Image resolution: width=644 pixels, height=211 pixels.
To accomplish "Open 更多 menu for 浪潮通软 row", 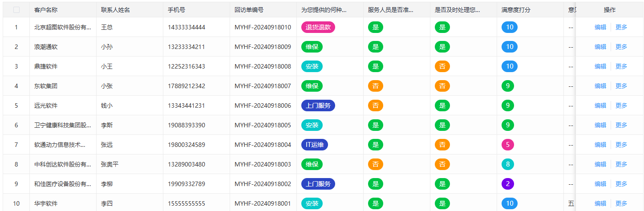I will click(x=621, y=47).
